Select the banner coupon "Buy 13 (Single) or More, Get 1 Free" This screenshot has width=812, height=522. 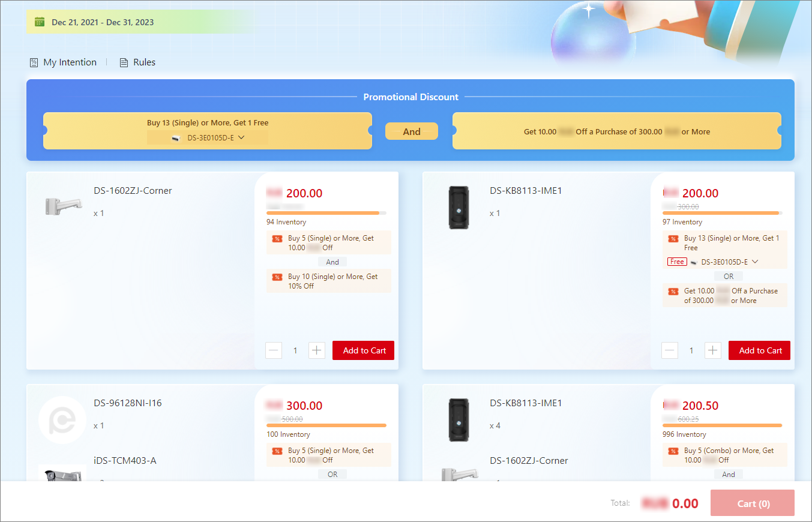208,131
